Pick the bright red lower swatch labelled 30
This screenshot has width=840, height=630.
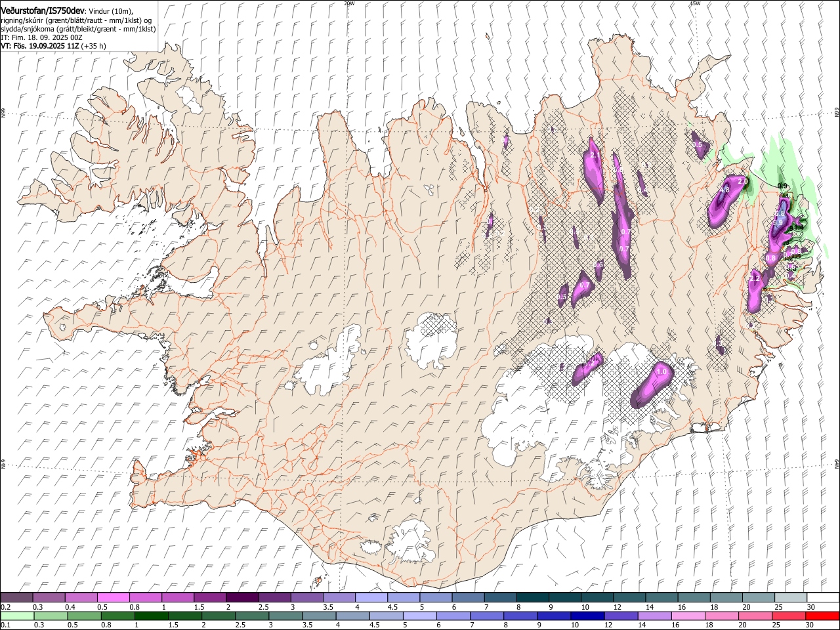(x=822, y=616)
